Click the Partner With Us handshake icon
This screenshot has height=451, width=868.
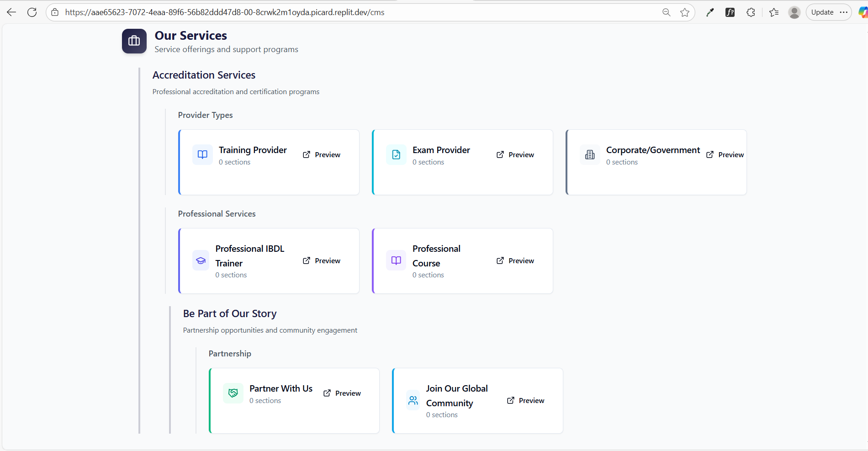233,393
